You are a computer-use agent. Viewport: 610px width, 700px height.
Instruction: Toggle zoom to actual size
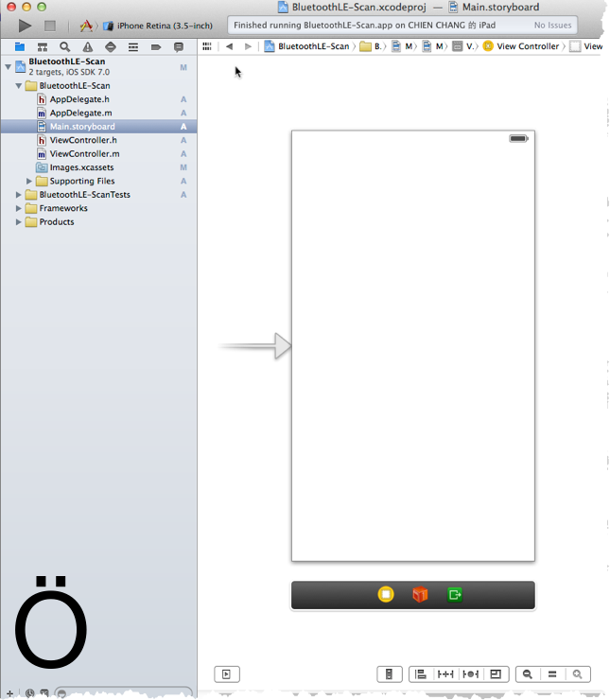552,674
